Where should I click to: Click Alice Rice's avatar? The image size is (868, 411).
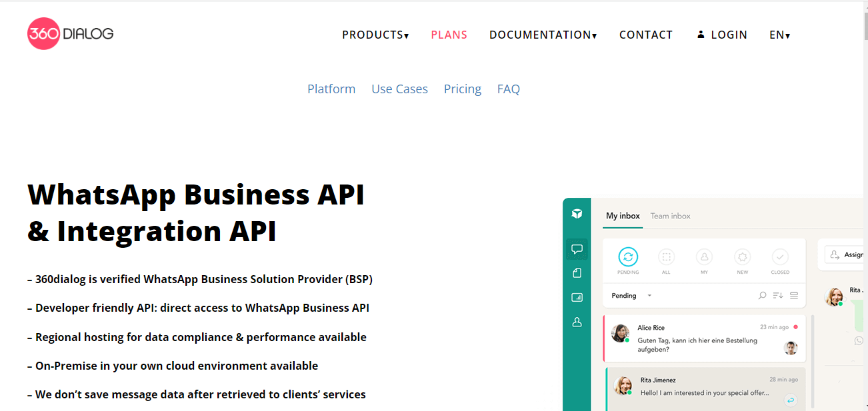click(x=621, y=333)
